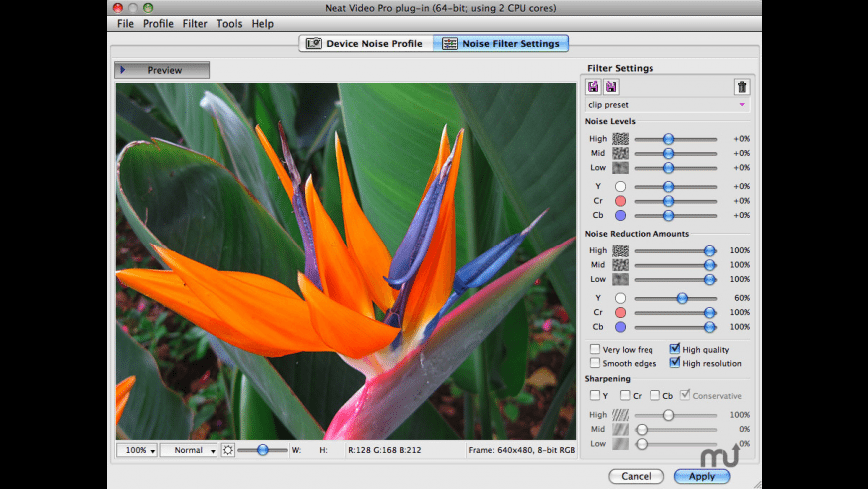The height and width of the screenshot is (489, 868).
Task: Click the Noise Reduction Y slider at 60%
Action: (682, 298)
